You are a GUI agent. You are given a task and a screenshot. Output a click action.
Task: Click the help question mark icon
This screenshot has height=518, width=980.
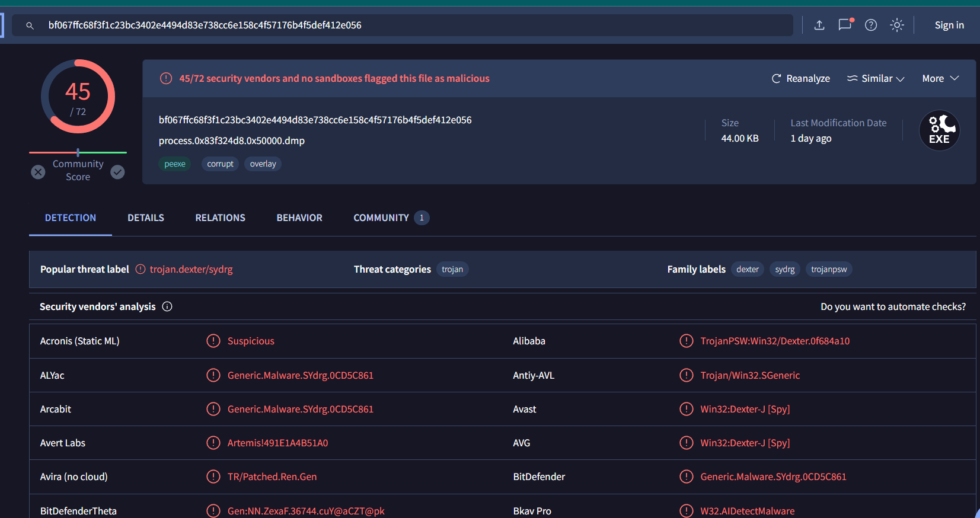(x=871, y=25)
